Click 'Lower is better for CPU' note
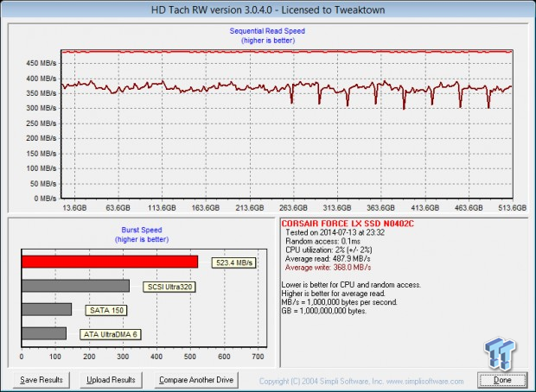Image resolution: width=536 pixels, height=392 pixels. (351, 285)
